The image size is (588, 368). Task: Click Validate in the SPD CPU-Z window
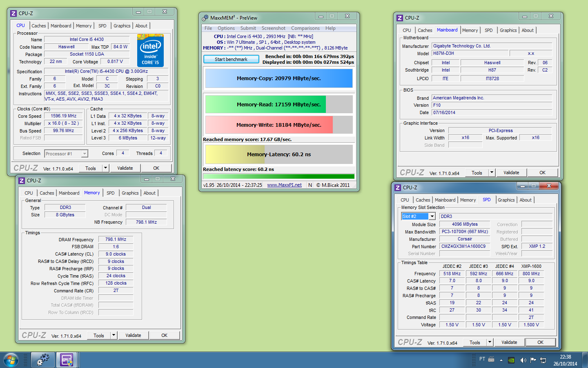click(509, 342)
